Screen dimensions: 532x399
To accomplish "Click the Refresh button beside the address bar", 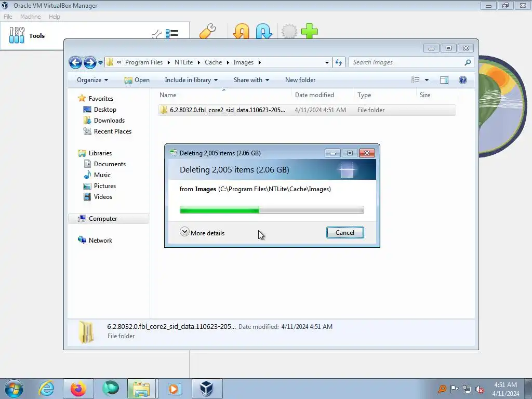I will coord(339,62).
